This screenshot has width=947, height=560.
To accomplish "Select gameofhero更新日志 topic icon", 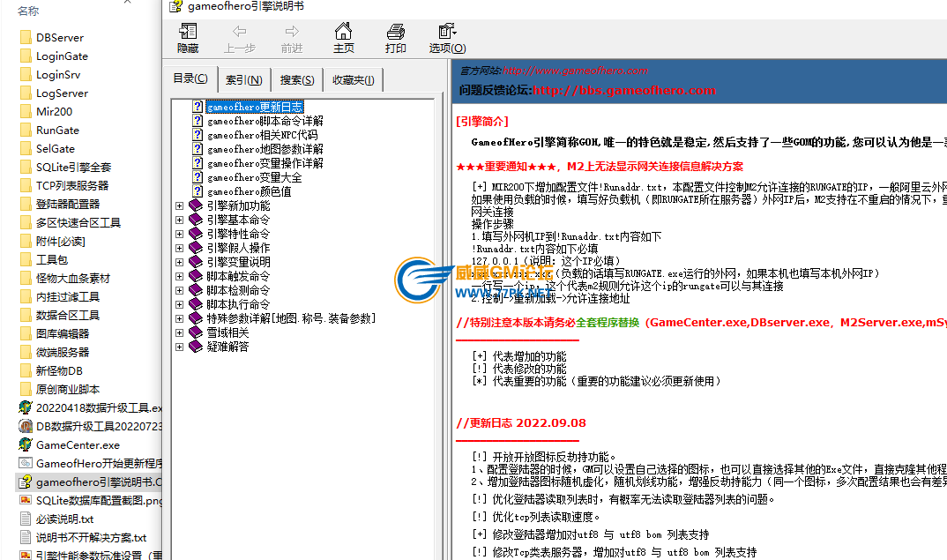I will click(x=198, y=107).
